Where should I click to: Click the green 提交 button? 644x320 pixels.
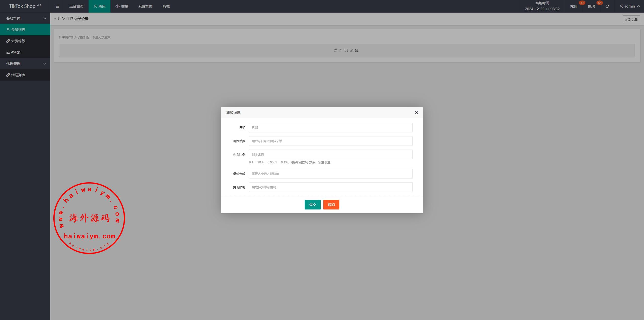click(x=312, y=205)
